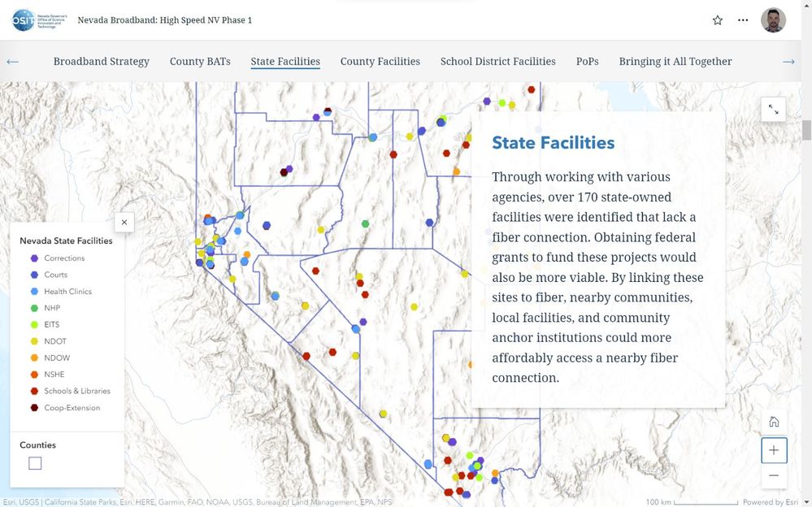Screen dimensions: 812x507
Task: Click the Corrections legend symbol
Action: pos(34,258)
